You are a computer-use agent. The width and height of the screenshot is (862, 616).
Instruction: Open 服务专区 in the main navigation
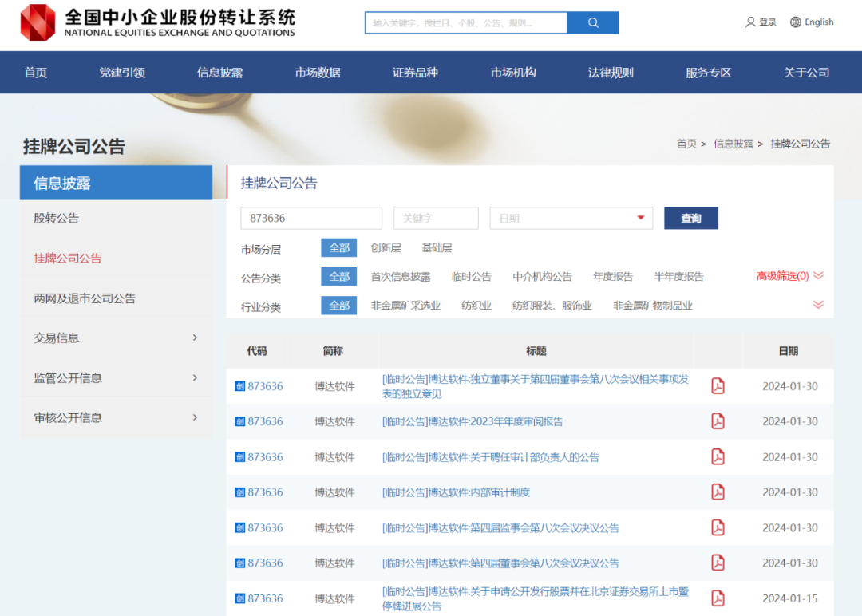pyautogui.click(x=709, y=73)
